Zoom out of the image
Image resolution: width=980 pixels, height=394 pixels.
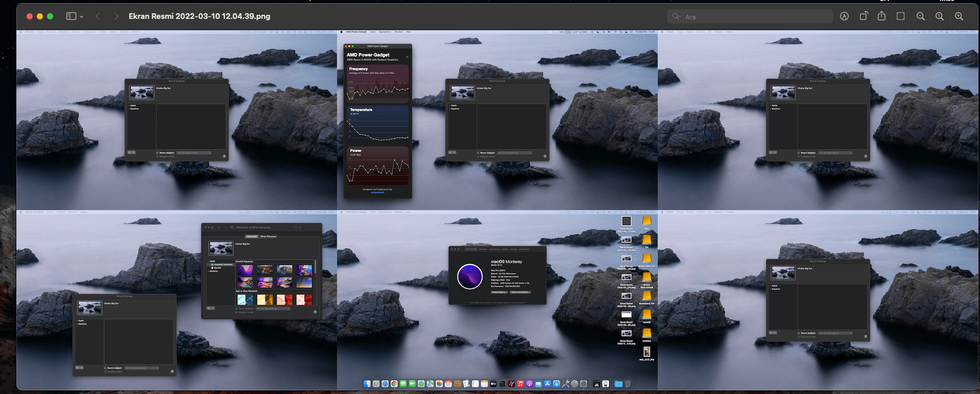920,16
